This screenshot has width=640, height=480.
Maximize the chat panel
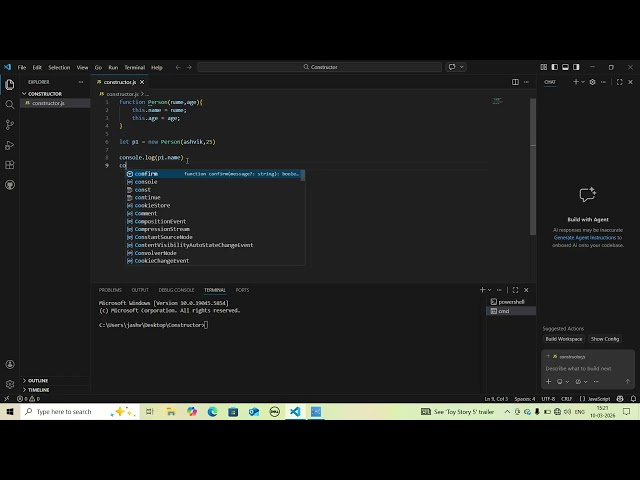click(x=620, y=82)
